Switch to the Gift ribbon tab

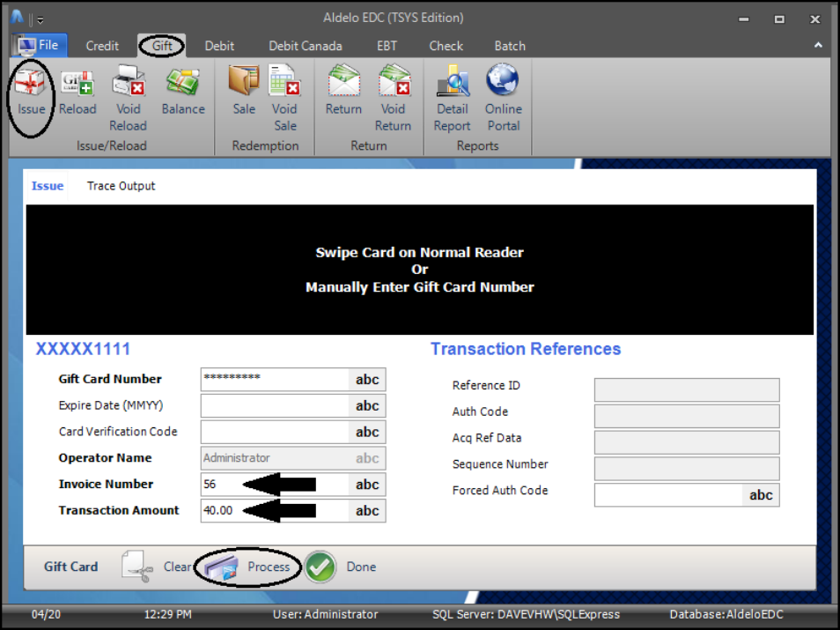point(162,46)
